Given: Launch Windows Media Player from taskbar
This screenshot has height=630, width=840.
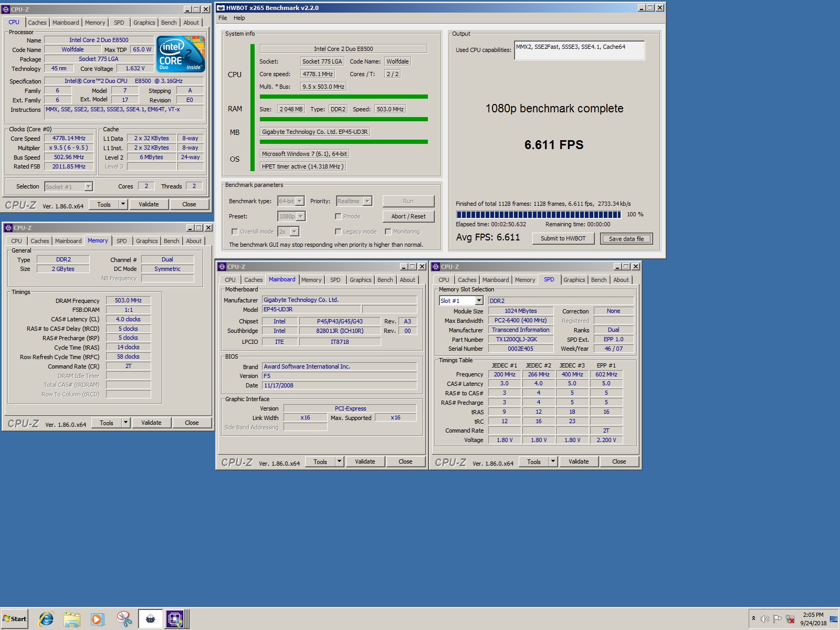Looking at the screenshot, I should 98,619.
